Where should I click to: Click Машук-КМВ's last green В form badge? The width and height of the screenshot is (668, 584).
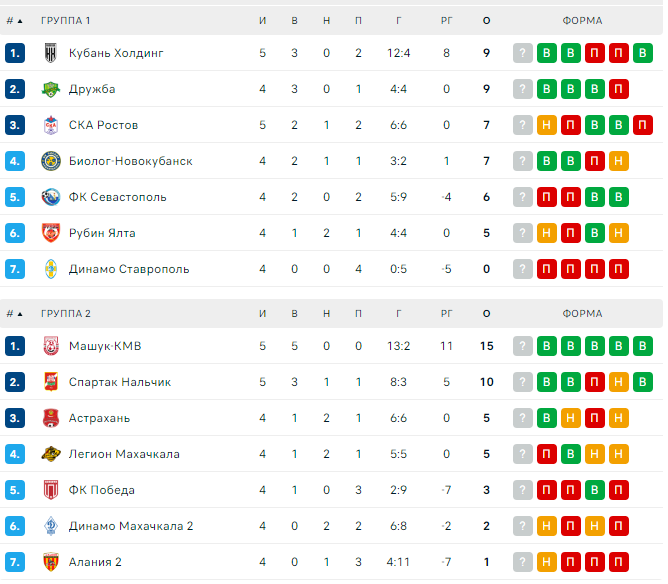click(642, 346)
